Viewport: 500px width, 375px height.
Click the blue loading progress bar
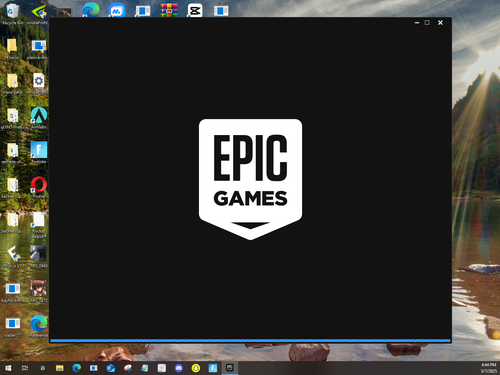point(250,341)
